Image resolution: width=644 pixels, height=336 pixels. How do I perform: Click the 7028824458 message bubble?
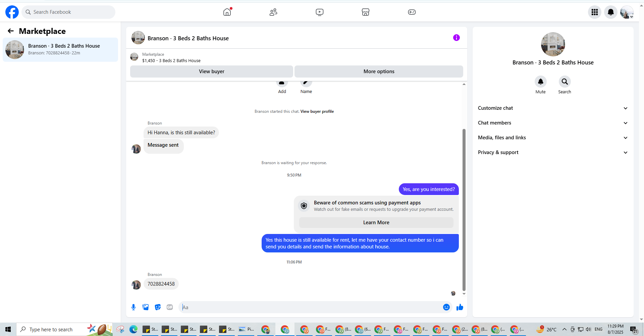(x=161, y=284)
